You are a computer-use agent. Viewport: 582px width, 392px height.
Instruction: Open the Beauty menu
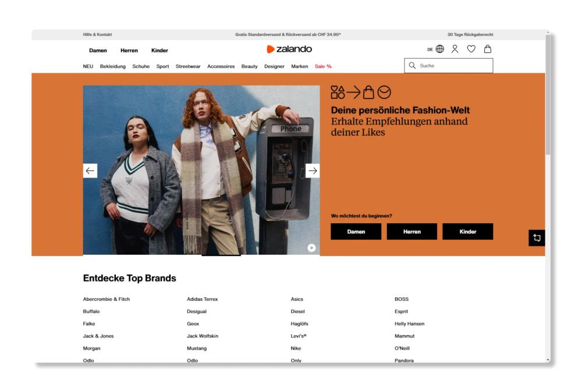pyautogui.click(x=250, y=66)
